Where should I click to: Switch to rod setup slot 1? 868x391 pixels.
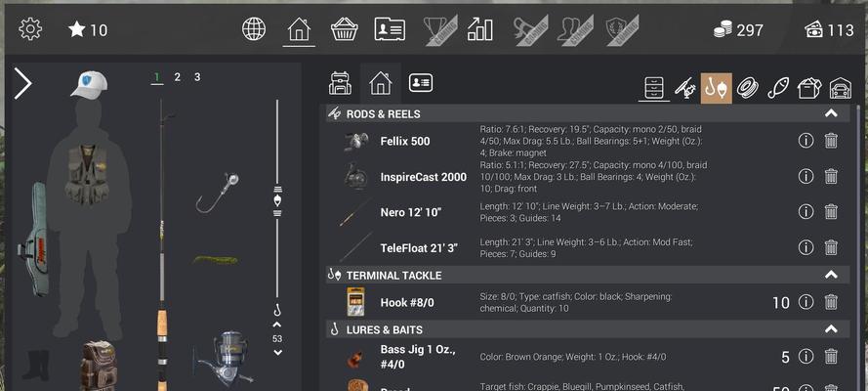(x=157, y=77)
